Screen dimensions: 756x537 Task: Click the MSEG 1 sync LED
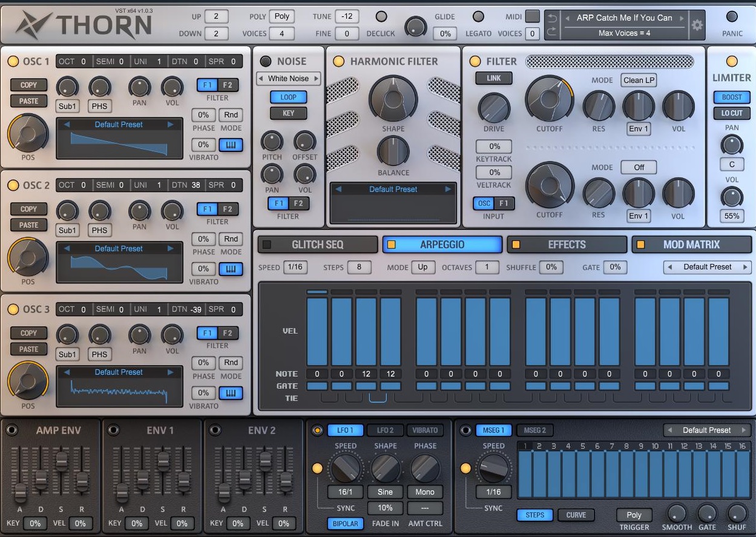pos(465,468)
